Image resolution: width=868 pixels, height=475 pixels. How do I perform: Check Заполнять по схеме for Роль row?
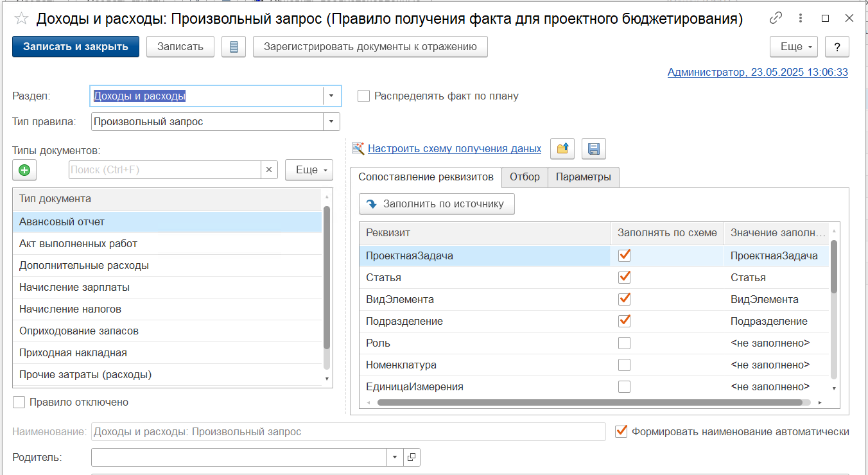click(x=624, y=343)
